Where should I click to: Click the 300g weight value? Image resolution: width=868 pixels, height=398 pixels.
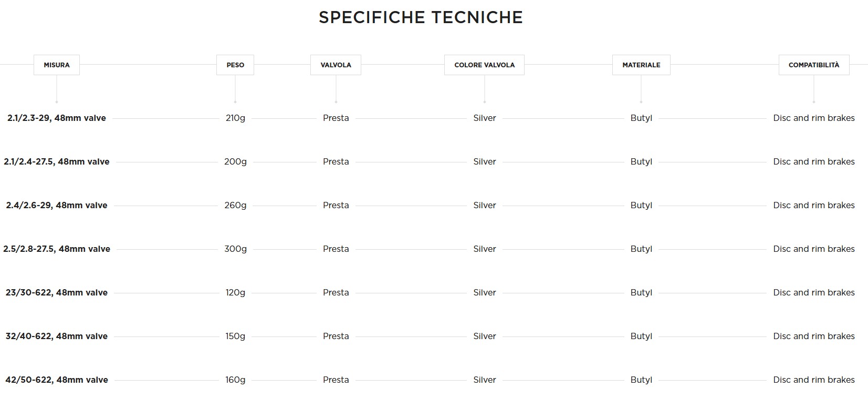coord(235,249)
